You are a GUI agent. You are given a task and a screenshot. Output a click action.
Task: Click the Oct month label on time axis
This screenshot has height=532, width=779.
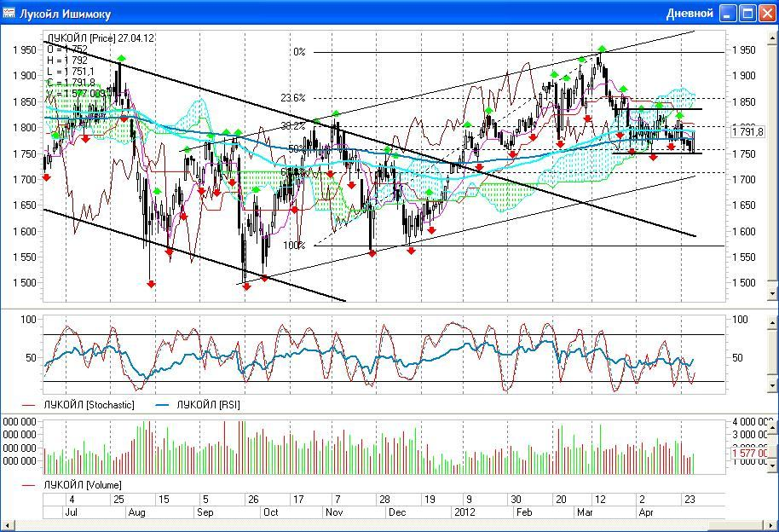coord(271,512)
